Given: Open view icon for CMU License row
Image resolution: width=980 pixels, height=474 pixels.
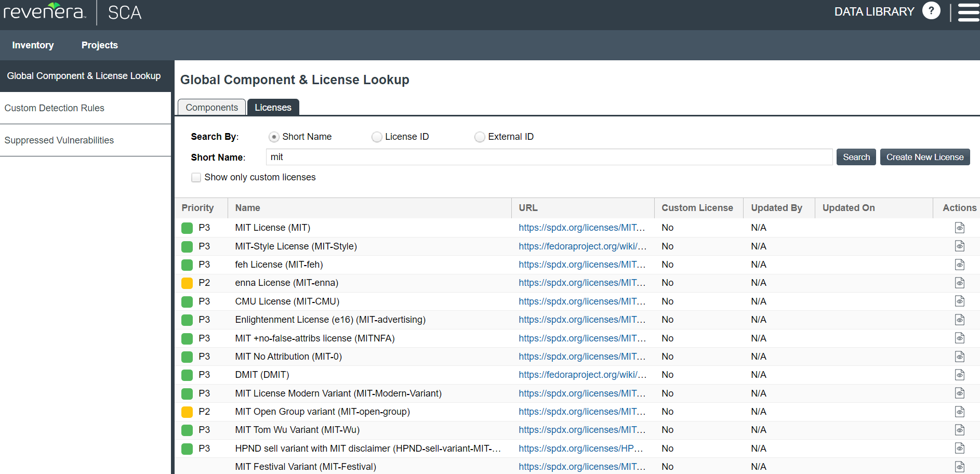Looking at the screenshot, I should tap(959, 301).
